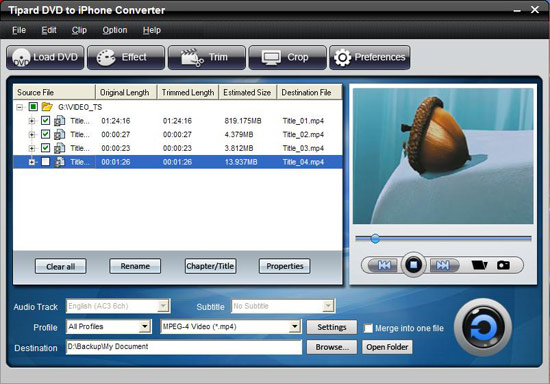Click the 3.812MB size cell

[x=239, y=148]
